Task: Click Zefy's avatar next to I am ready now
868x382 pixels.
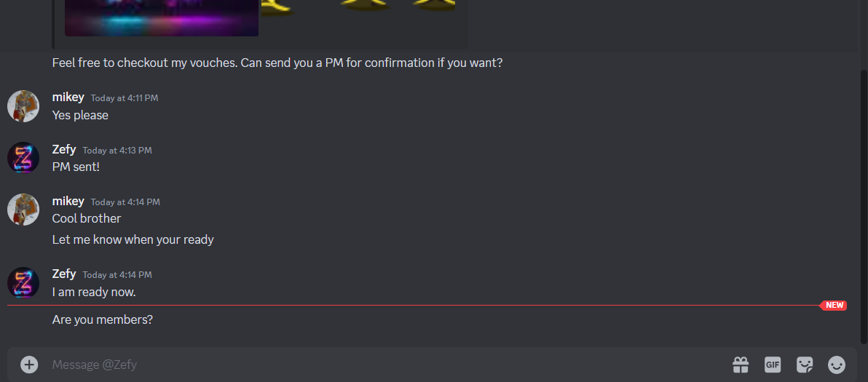Action: click(23, 283)
